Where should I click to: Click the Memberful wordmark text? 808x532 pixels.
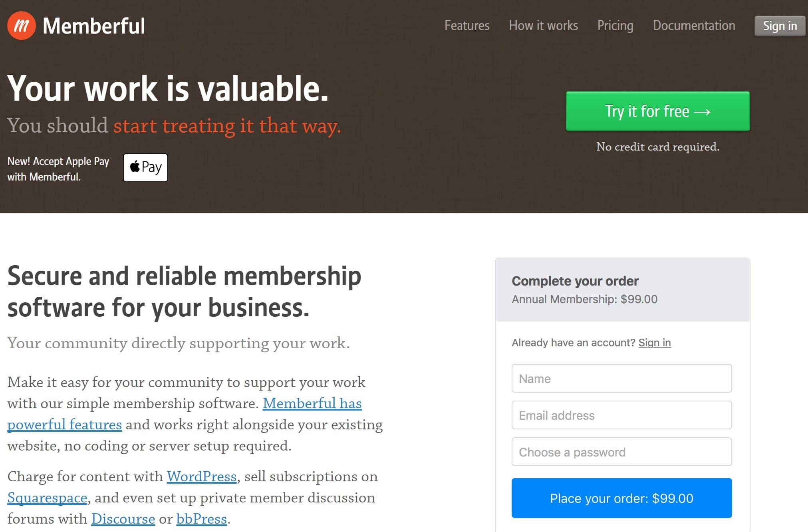click(x=94, y=26)
